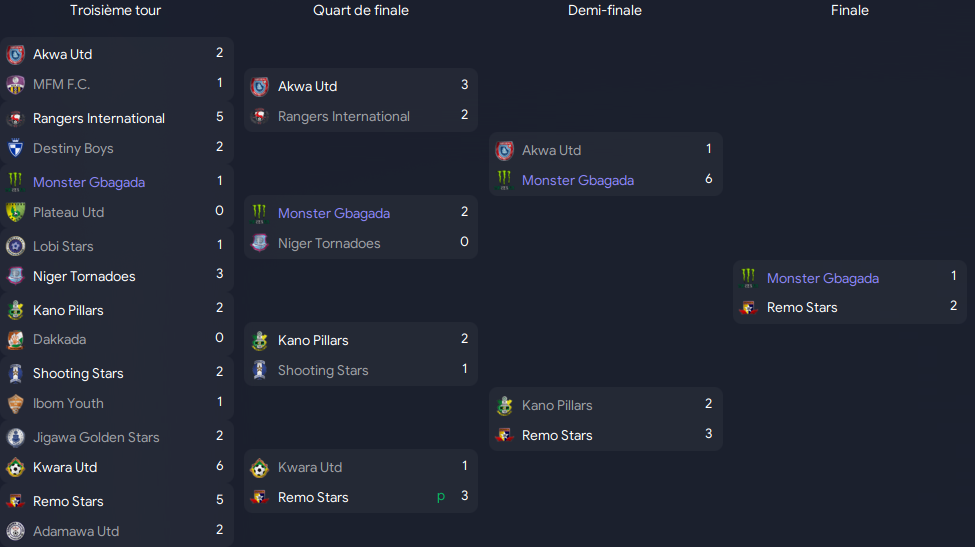Click the penalties 'p' indicator for Remo Stars
The width and height of the screenshot is (975, 547).
tap(441, 496)
